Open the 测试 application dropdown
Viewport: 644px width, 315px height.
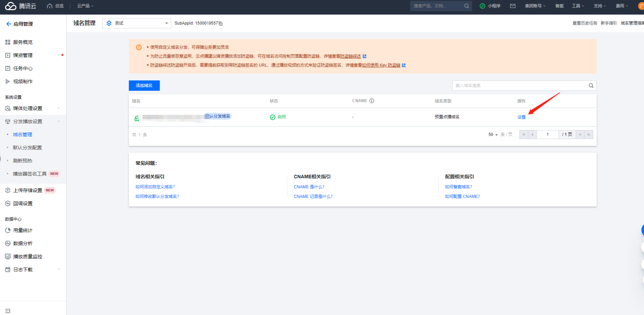click(137, 23)
